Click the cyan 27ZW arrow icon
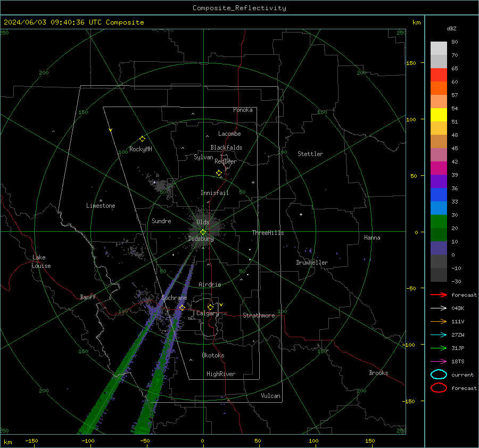The image size is (479, 448). (439, 335)
